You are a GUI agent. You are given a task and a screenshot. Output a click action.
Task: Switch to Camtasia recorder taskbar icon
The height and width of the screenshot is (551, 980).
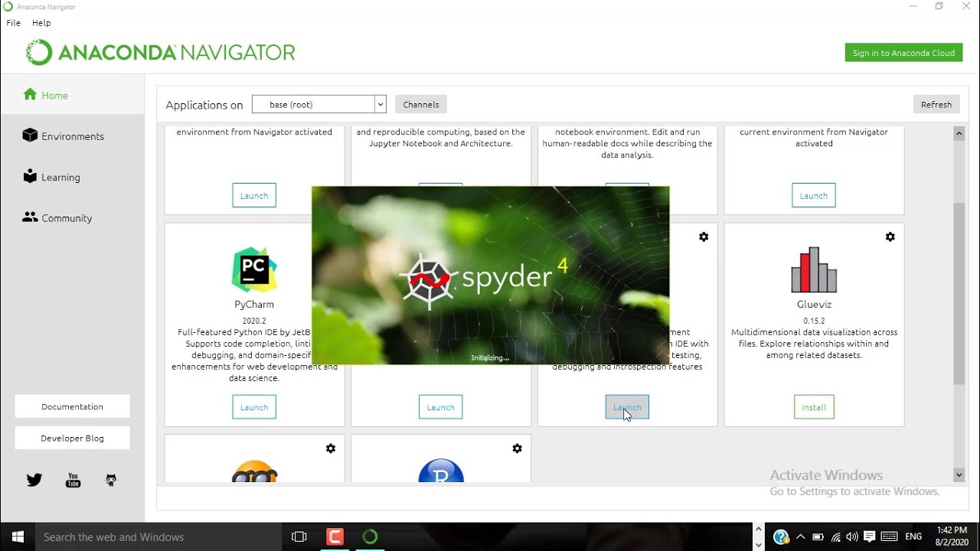click(335, 537)
